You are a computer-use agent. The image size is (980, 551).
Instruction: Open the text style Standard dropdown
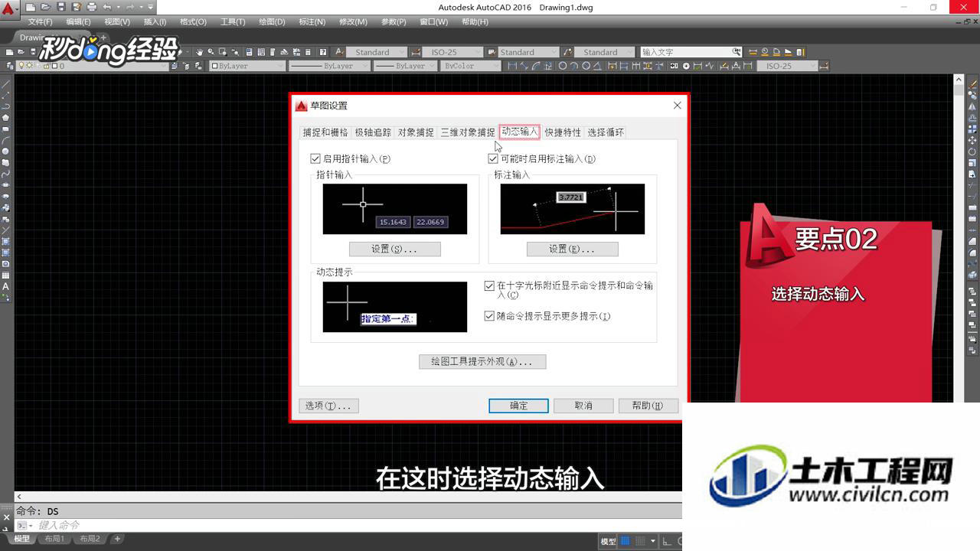tap(377, 52)
